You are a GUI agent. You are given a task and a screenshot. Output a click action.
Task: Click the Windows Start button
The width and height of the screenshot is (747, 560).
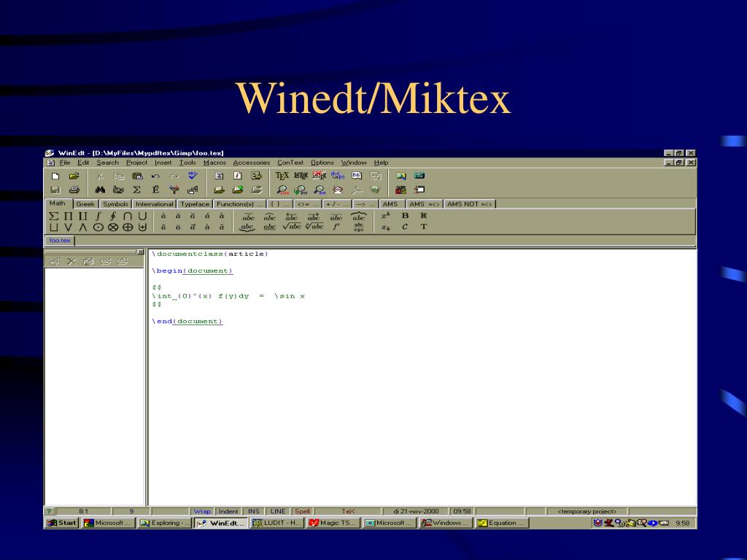click(62, 523)
